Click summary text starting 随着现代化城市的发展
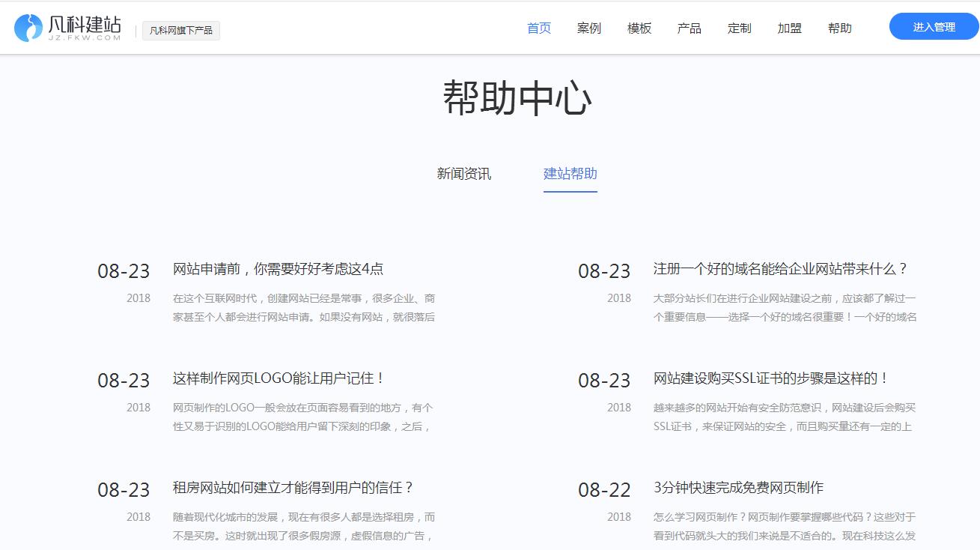 304,526
